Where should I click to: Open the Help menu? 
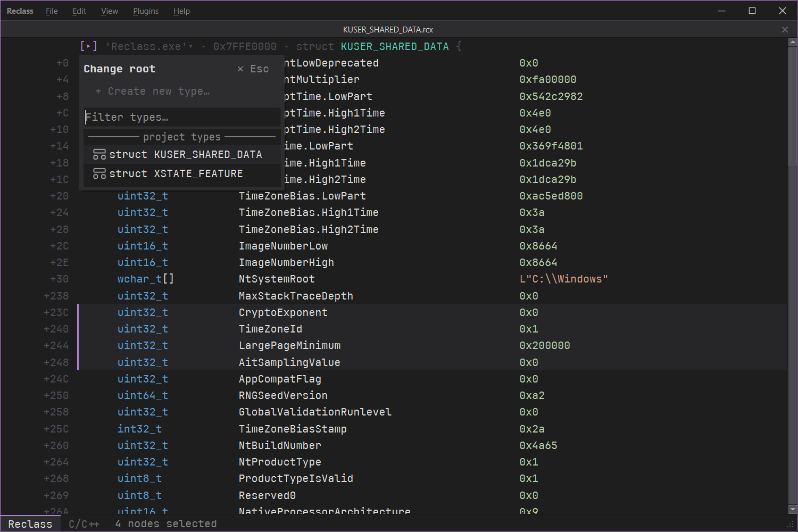pos(181,11)
